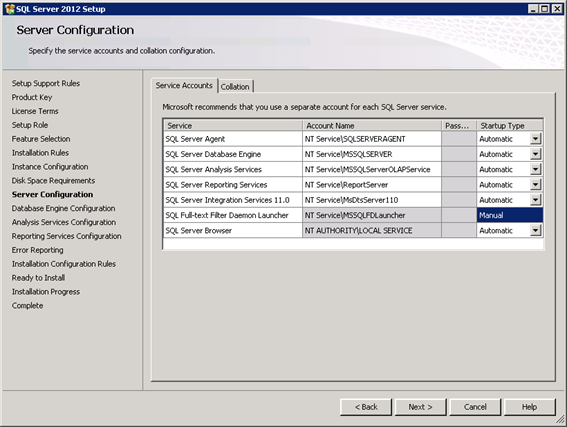Select account name NT Service\SQLSERVERAGENT
This screenshot has height=427, width=567.
[x=372, y=139]
